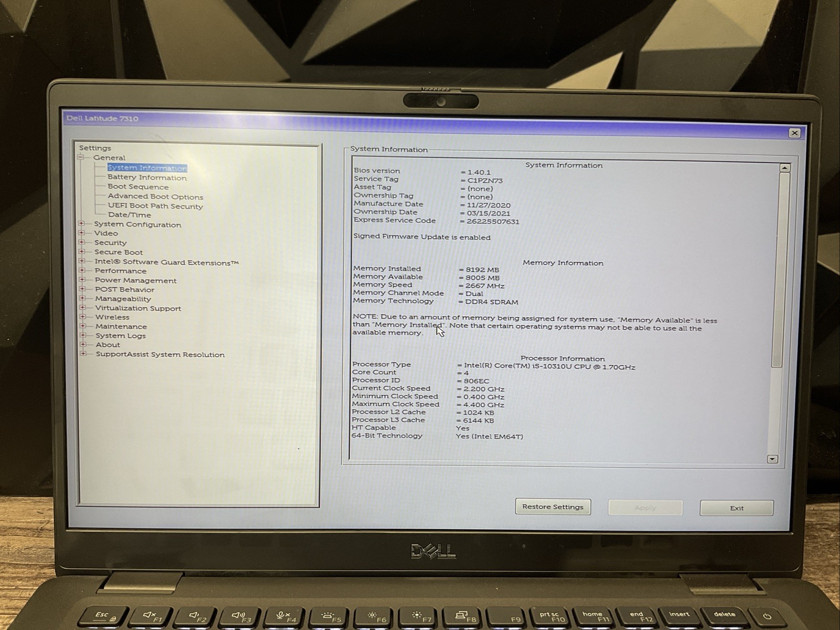Viewport: 840px width, 630px height.
Task: Select the Secure Boot category label
Action: [x=119, y=252]
